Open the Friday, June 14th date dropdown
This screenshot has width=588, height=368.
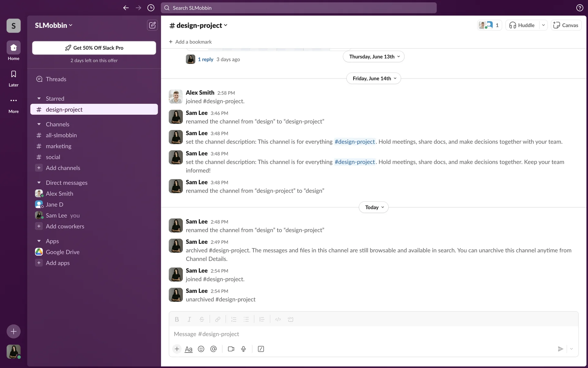373,79
